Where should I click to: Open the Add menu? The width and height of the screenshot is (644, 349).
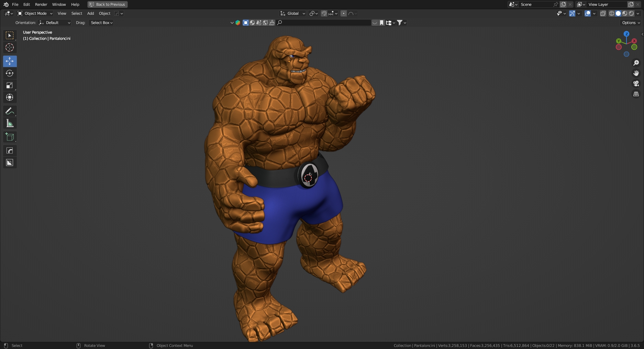point(90,13)
